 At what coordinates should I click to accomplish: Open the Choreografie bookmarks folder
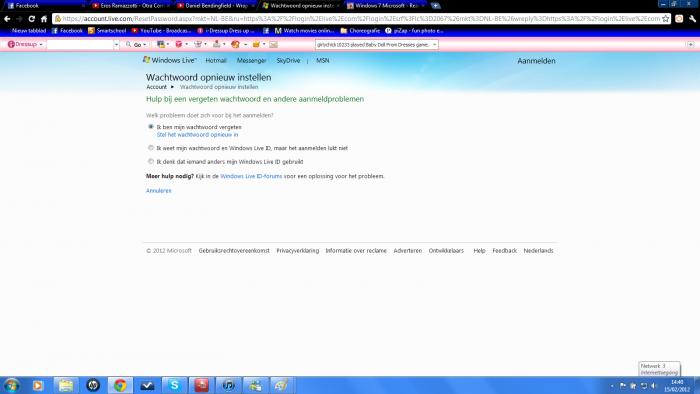[360, 31]
